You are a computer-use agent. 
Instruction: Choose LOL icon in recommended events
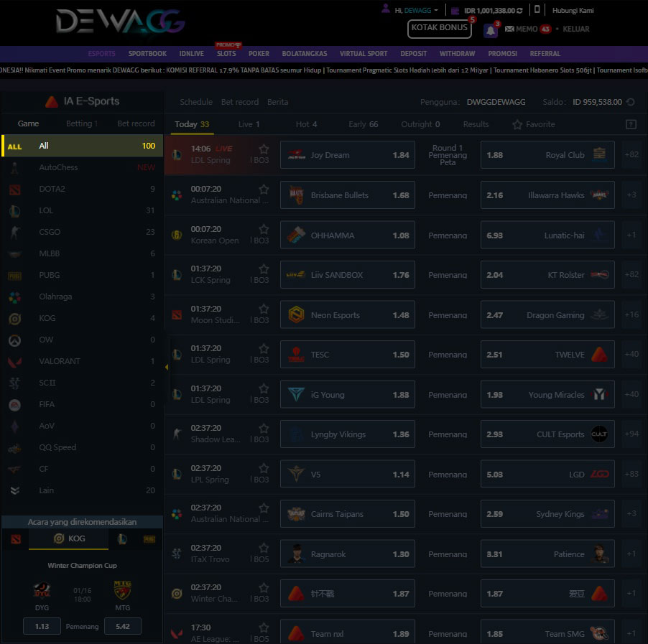coord(122,539)
